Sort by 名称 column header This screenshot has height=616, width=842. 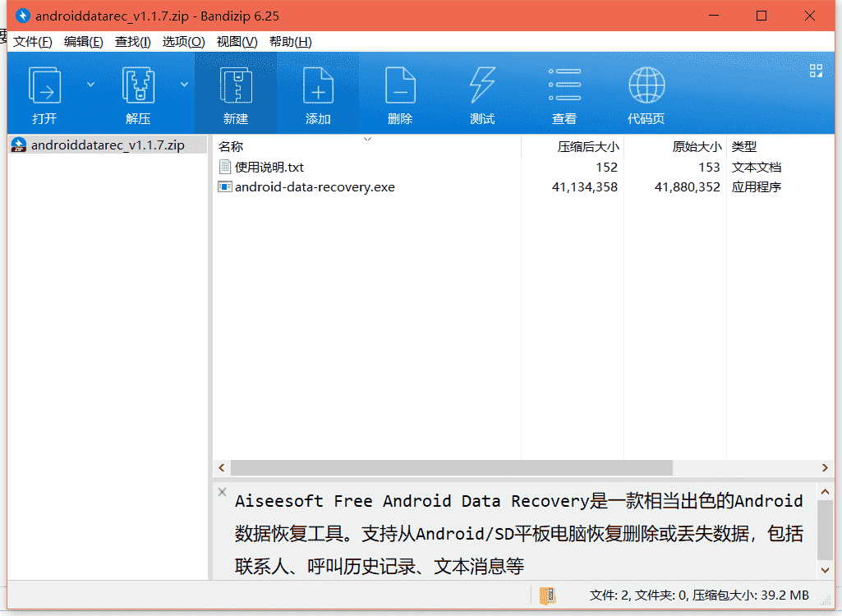(230, 147)
